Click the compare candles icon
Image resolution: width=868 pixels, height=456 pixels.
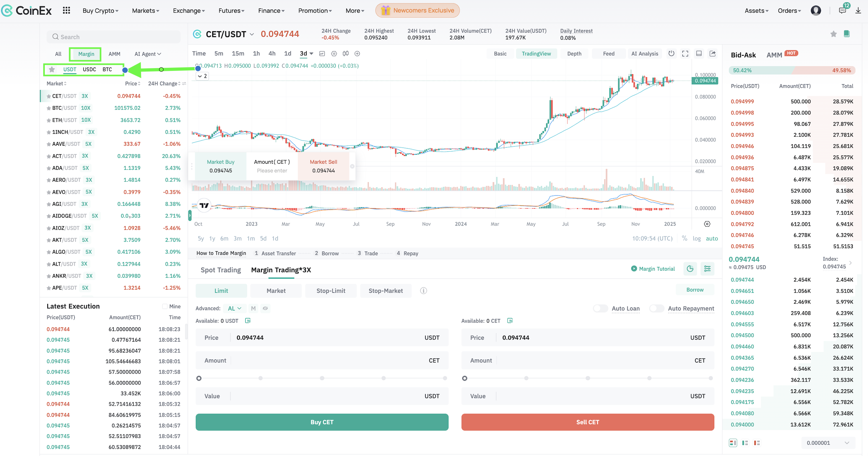pyautogui.click(x=346, y=53)
